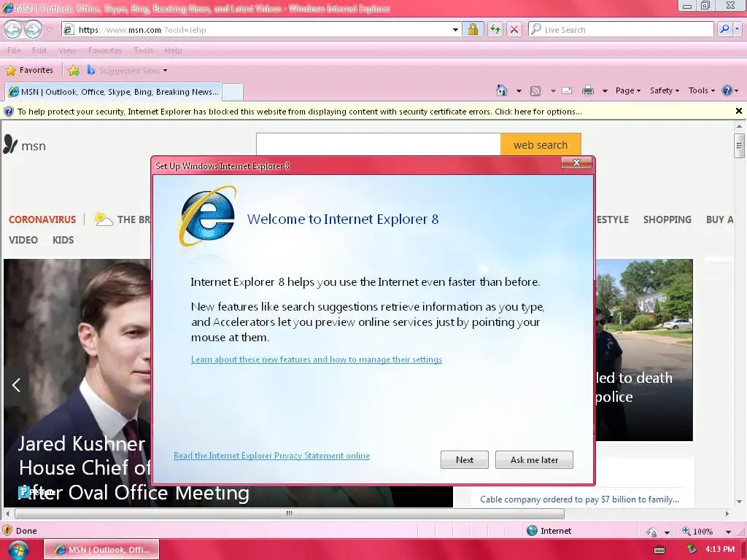Image resolution: width=747 pixels, height=560 pixels.
Task: Open the Favorites menu
Action: click(x=105, y=50)
